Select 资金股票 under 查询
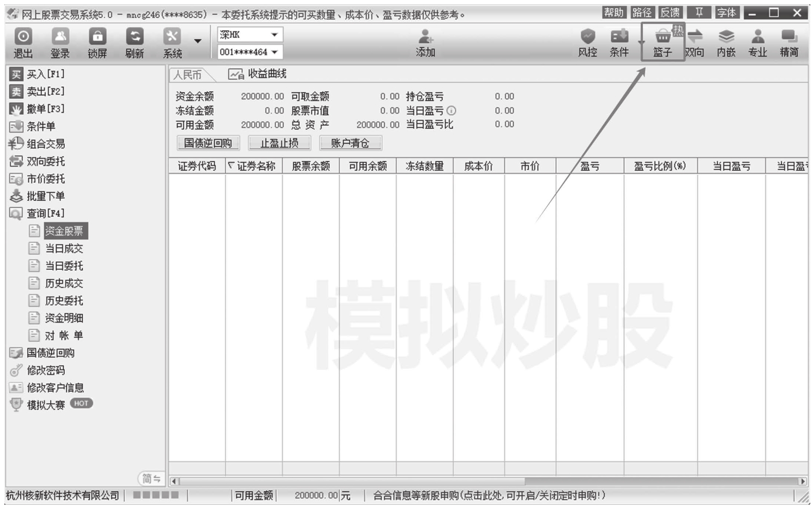Screen dimensions: 812x507 point(64,231)
